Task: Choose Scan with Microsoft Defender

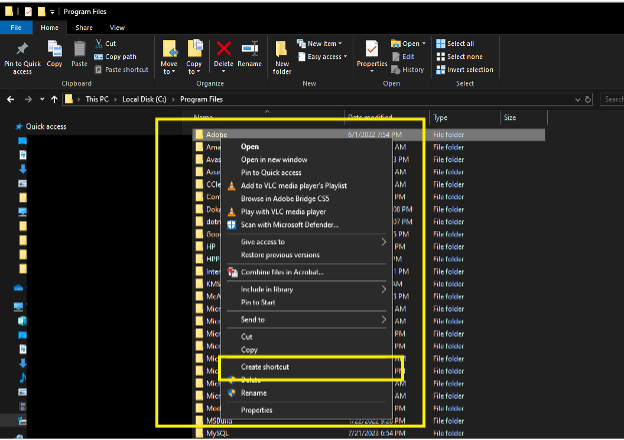Action: (306, 225)
